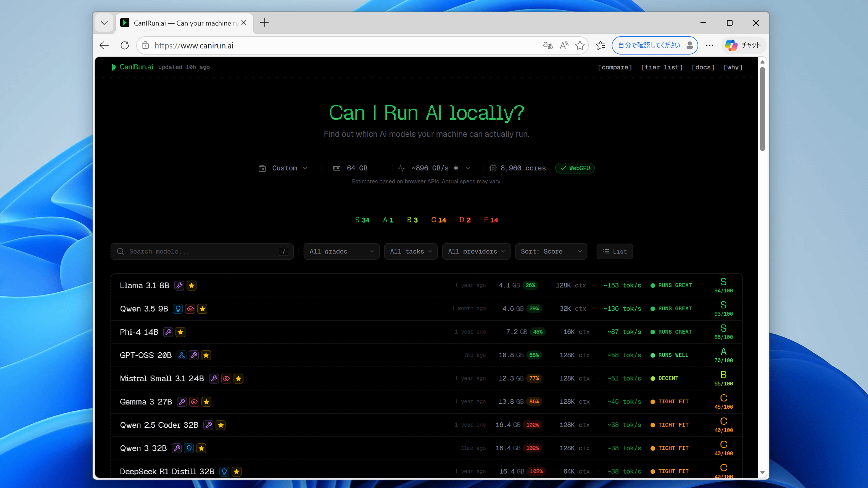The height and width of the screenshot is (488, 868).
Task: Click the reasoning bulb icon on Qwen 3 32B
Action: [189, 448]
